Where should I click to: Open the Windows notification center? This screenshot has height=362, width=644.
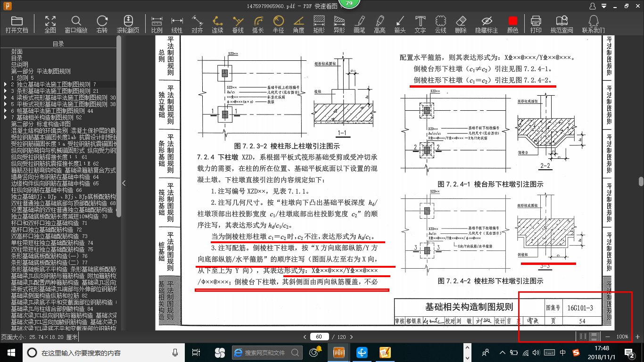click(630, 352)
